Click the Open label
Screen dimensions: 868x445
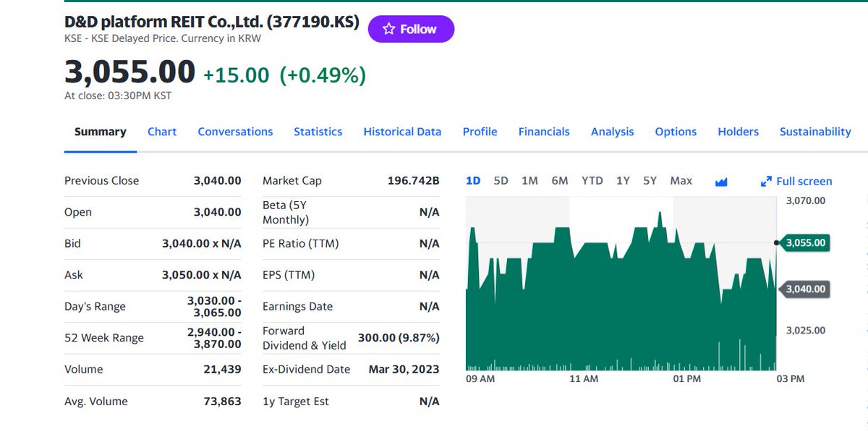[x=78, y=212]
